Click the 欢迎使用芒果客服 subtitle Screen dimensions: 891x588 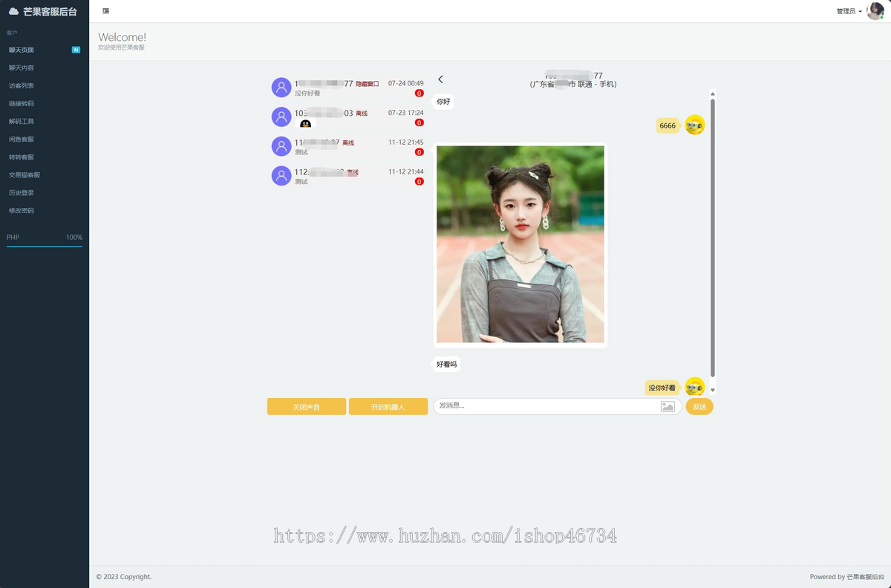pyautogui.click(x=121, y=48)
